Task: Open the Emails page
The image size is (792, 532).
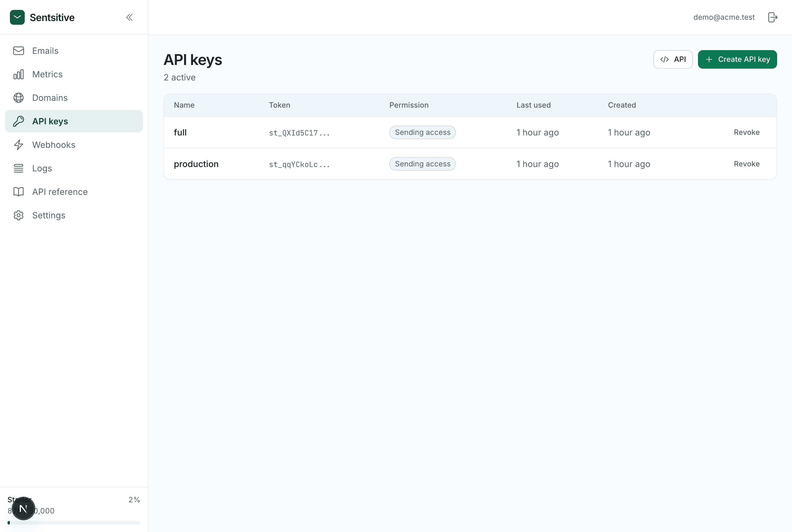Action: 74,51
